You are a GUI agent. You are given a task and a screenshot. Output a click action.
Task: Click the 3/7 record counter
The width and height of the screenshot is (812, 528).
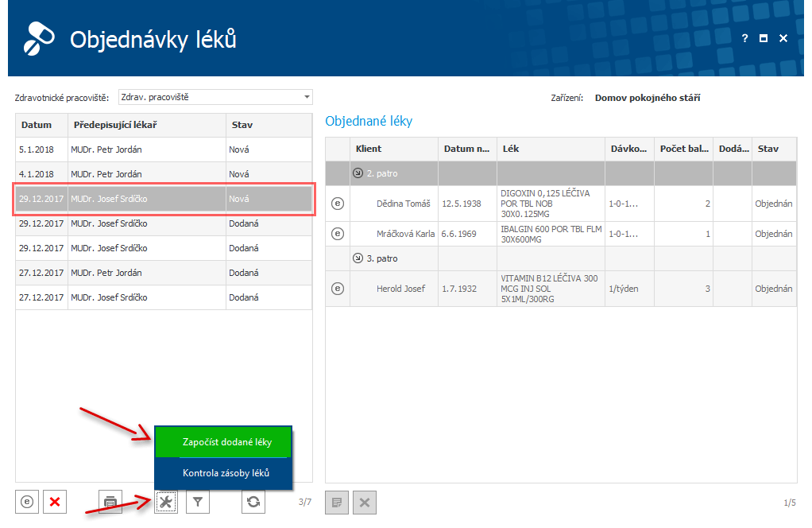pos(305,502)
